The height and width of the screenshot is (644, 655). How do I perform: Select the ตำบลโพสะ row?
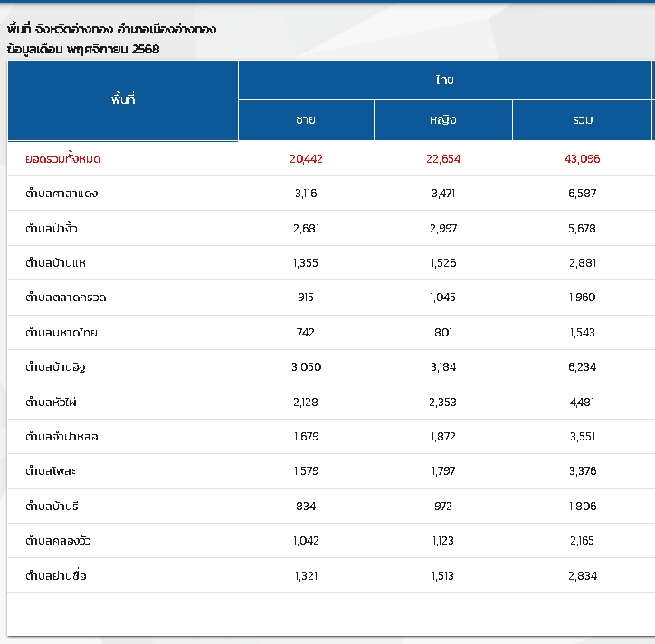52,471
